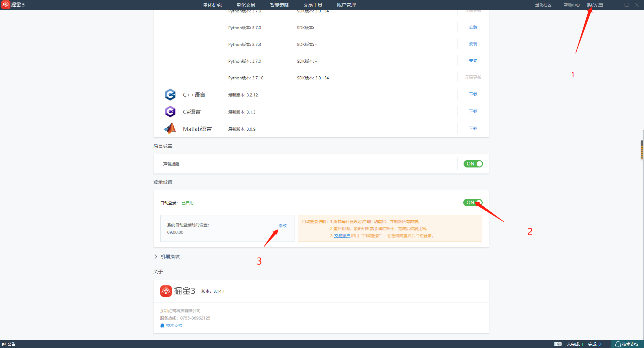Open 帮助中心 in the top bar
644x348 pixels.
572,5
